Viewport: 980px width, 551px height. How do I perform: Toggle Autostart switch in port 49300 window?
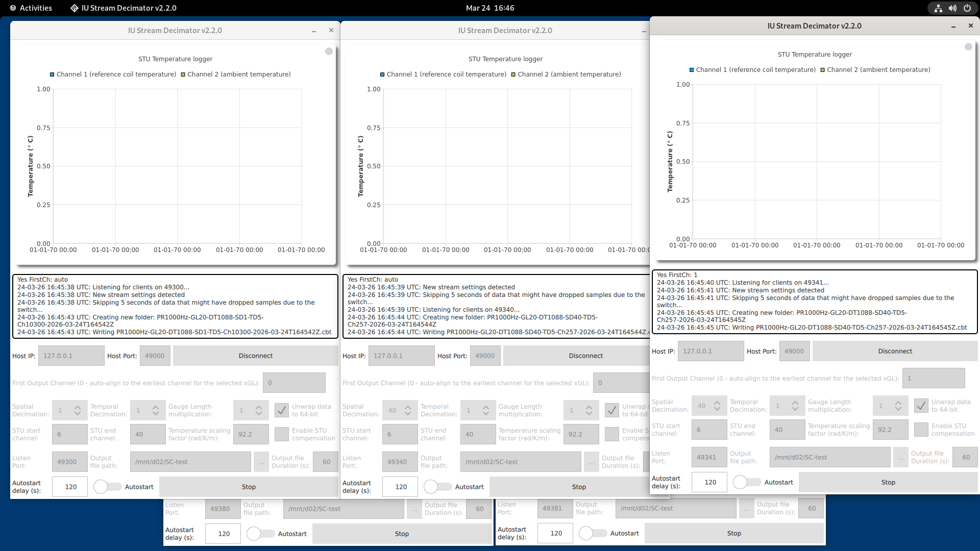pos(107,487)
